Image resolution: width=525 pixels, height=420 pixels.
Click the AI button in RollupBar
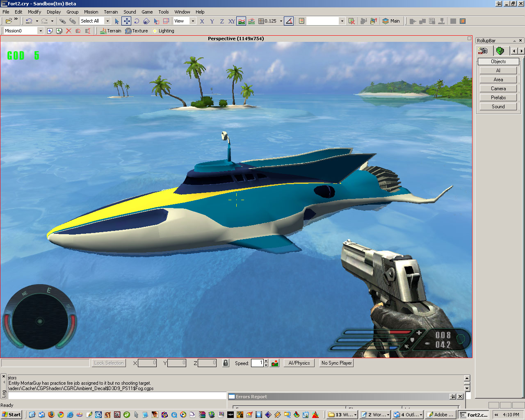point(498,71)
